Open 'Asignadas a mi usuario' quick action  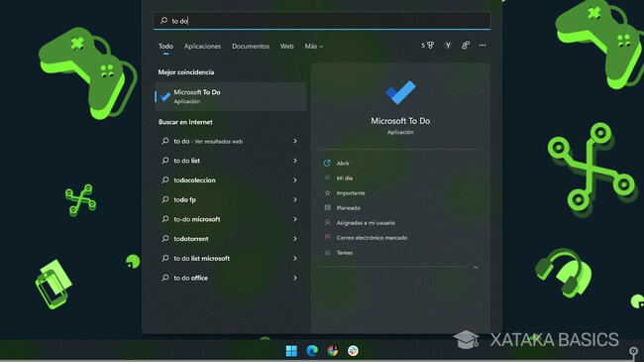click(366, 223)
